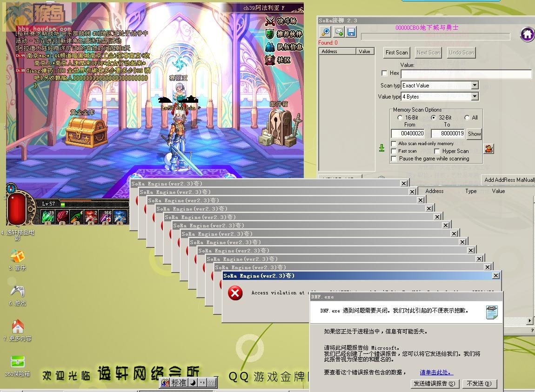The image size is (535, 392).
Task: Open the 推荐伙伴 green shield icon
Action: (x=270, y=34)
